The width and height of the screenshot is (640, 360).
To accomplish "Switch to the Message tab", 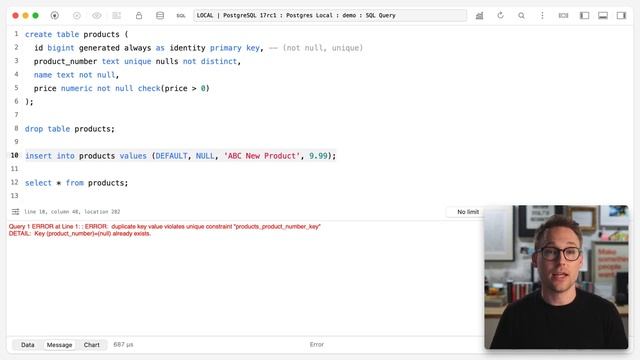I will coord(59,345).
